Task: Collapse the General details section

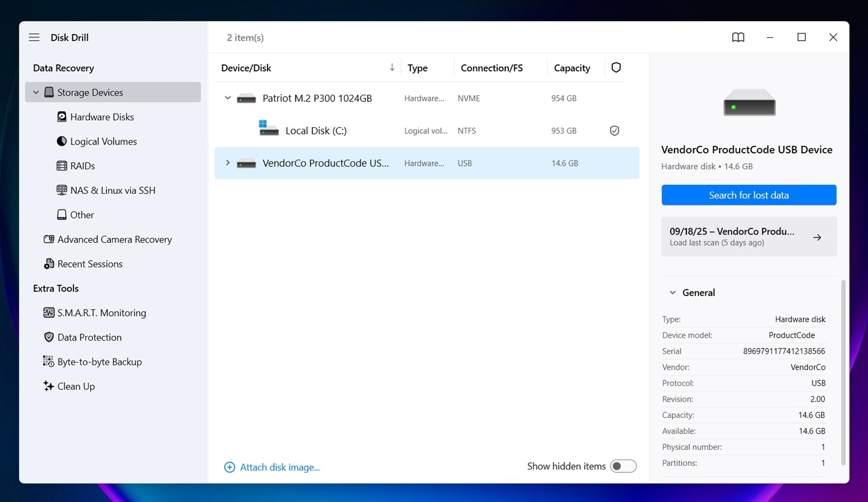Action: point(673,292)
